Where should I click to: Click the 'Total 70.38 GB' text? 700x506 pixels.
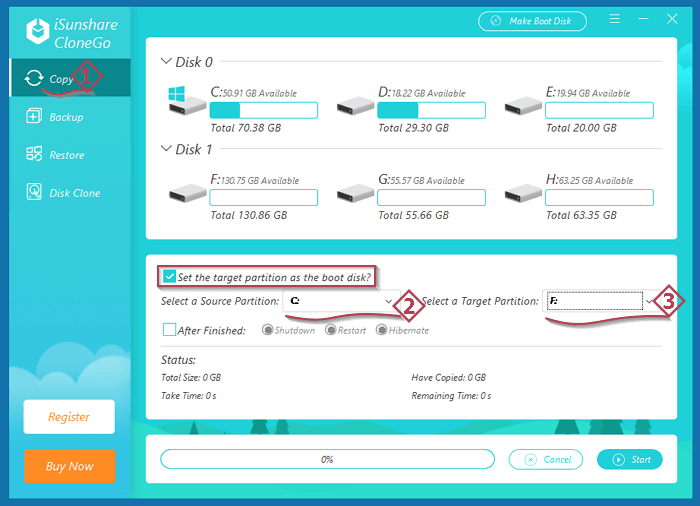(246, 128)
